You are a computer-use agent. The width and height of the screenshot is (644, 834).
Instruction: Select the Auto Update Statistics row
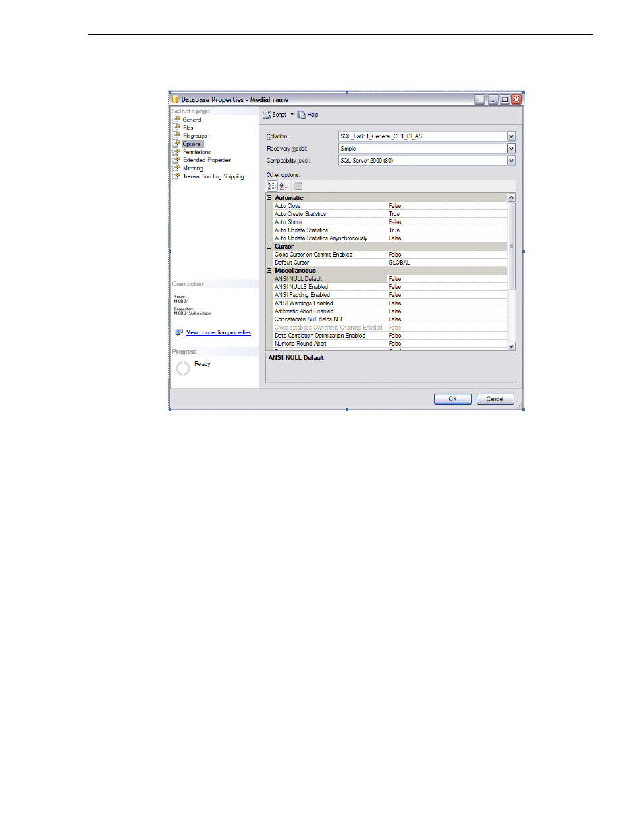390,230
